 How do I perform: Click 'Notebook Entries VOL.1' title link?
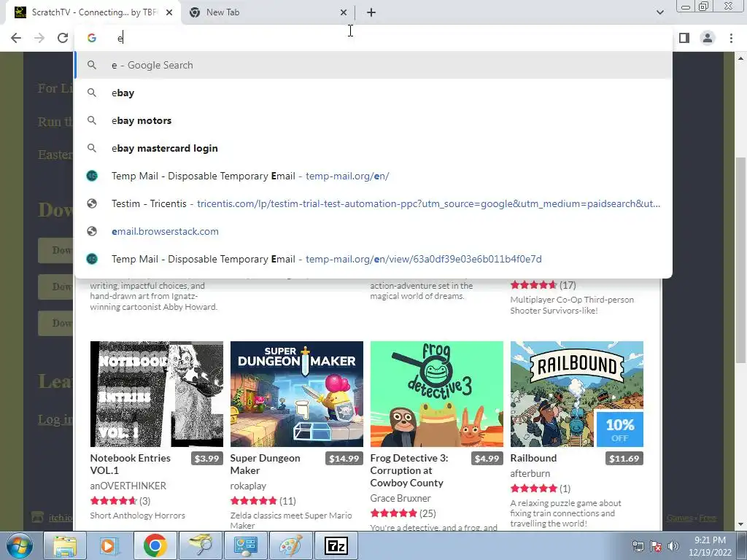130,464
